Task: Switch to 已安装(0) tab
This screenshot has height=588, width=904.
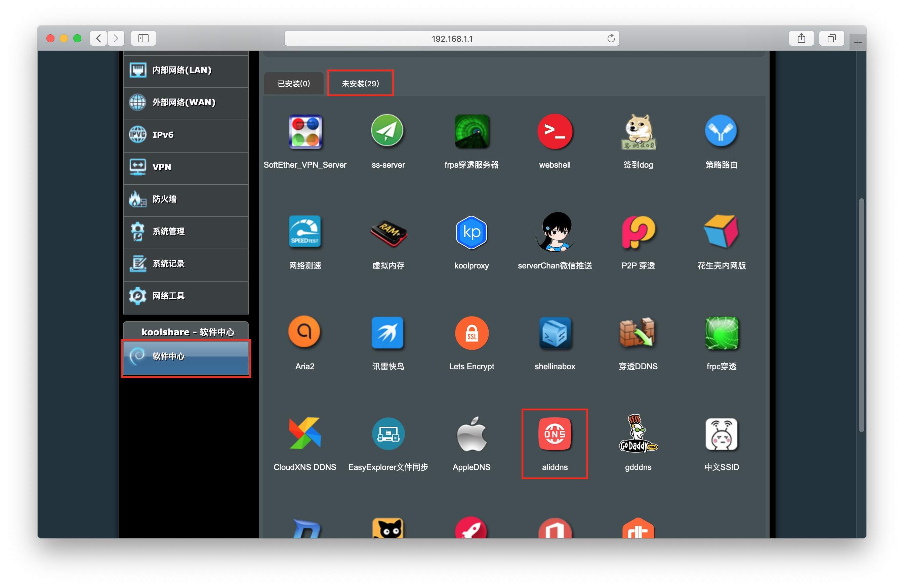Action: tap(294, 83)
